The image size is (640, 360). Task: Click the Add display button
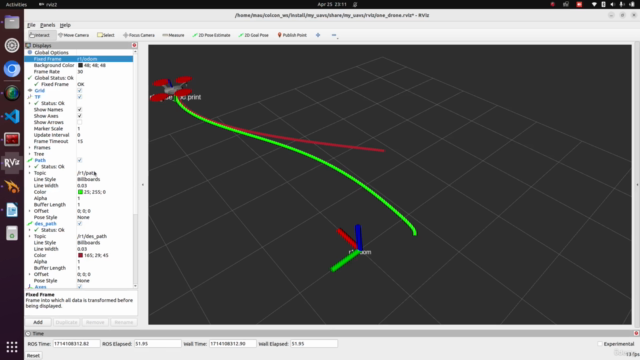tap(38, 322)
